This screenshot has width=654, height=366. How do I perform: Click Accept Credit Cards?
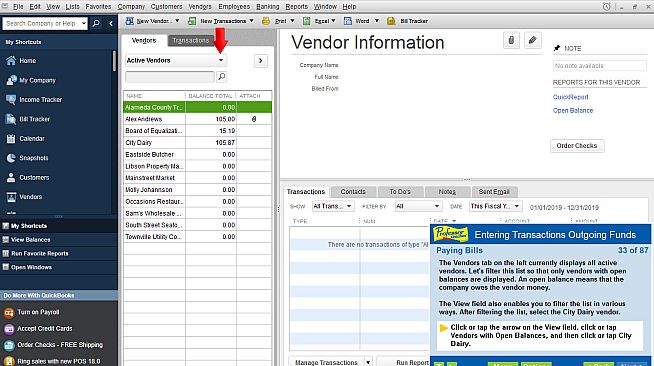[x=38, y=328]
